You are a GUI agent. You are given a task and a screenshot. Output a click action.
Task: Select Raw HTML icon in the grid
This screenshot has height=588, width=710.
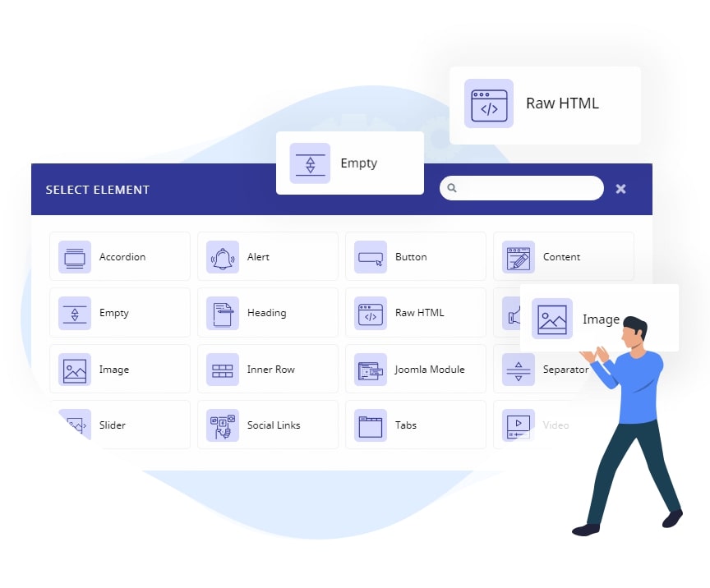[x=371, y=313]
